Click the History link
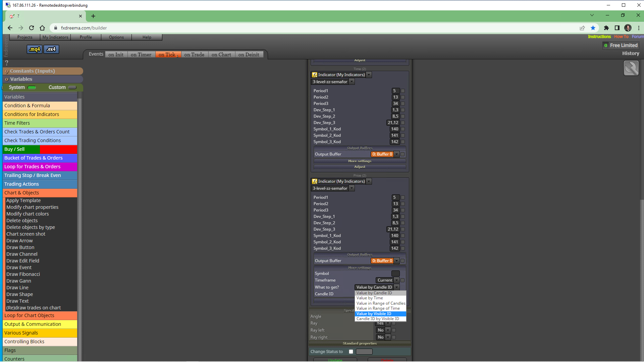The width and height of the screenshot is (644, 362). click(631, 53)
